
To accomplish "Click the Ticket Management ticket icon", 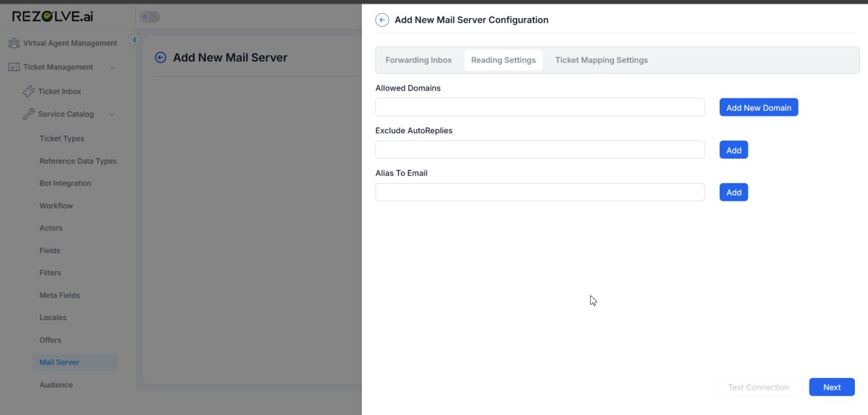I will point(14,67).
